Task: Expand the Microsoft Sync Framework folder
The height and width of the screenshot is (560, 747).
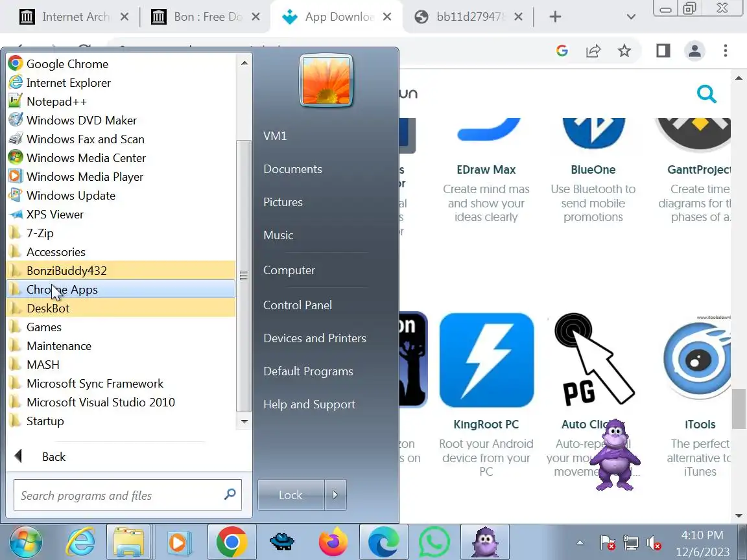Action: 121,383
